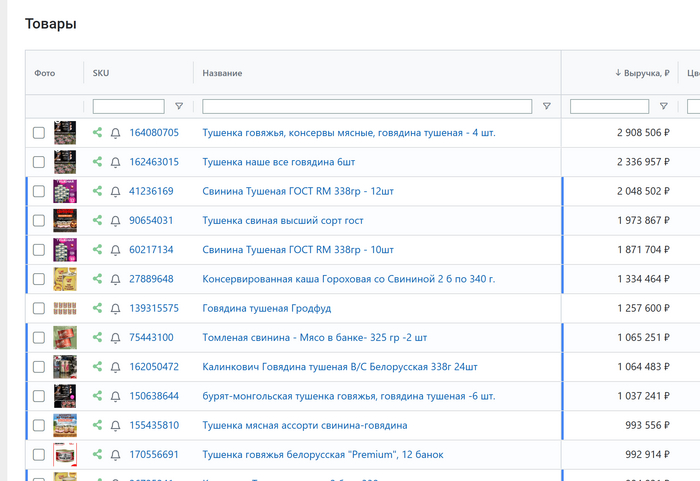This screenshot has width=700, height=481.
Task: Select checkbox for SKU 60217134 row
Action: (39, 250)
